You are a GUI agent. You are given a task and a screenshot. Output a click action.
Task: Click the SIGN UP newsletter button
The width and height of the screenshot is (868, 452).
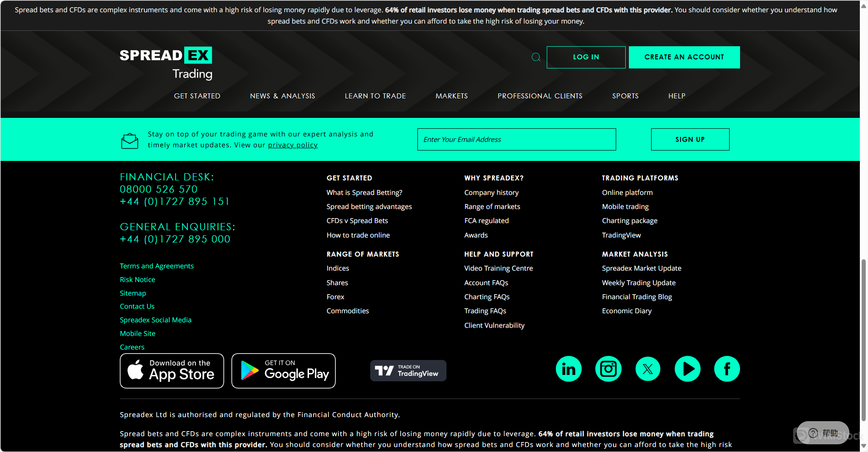(x=690, y=139)
